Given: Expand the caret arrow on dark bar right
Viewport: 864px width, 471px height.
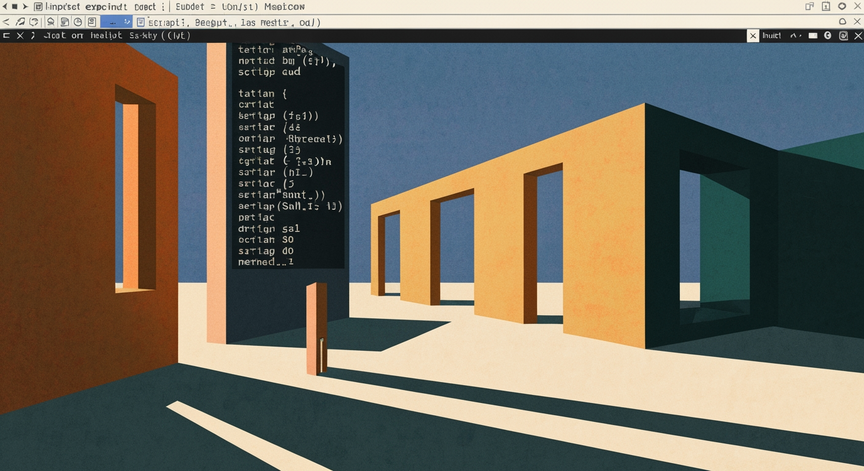Looking at the screenshot, I should pos(795,36).
